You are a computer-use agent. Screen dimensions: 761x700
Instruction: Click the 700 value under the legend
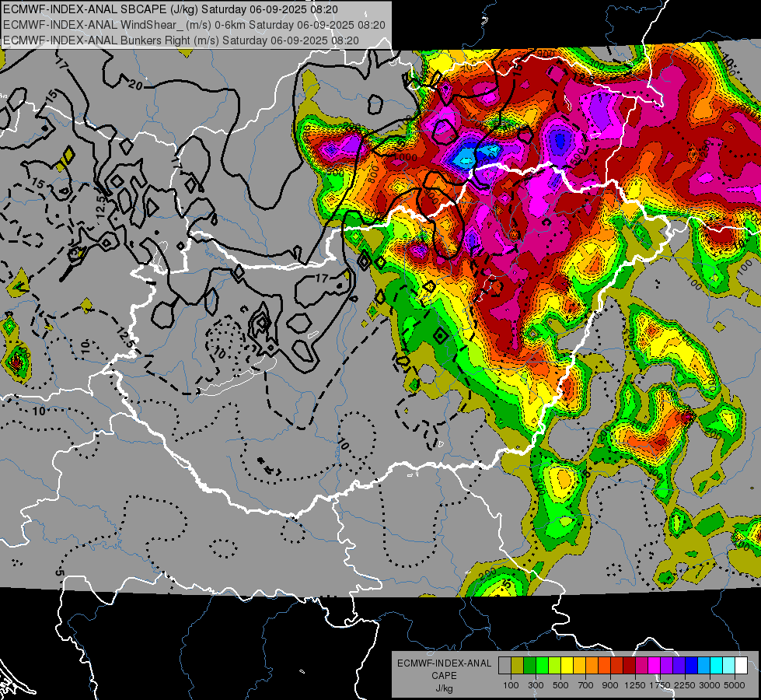(586, 685)
